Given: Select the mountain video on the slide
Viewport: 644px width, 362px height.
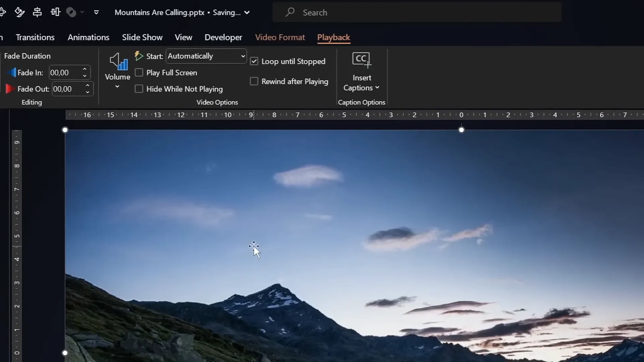Looking at the screenshot, I should coord(355,246).
